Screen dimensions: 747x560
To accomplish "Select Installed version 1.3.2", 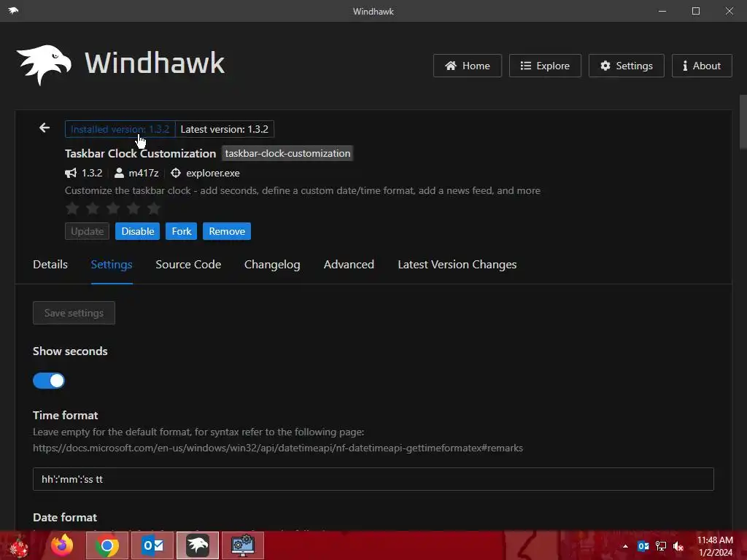I will (120, 129).
